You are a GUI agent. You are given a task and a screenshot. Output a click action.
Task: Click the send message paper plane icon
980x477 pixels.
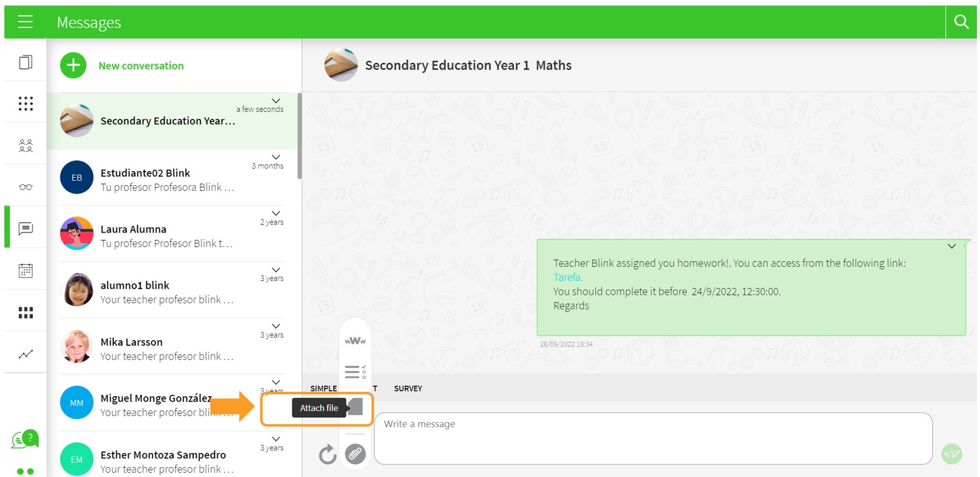click(x=951, y=453)
